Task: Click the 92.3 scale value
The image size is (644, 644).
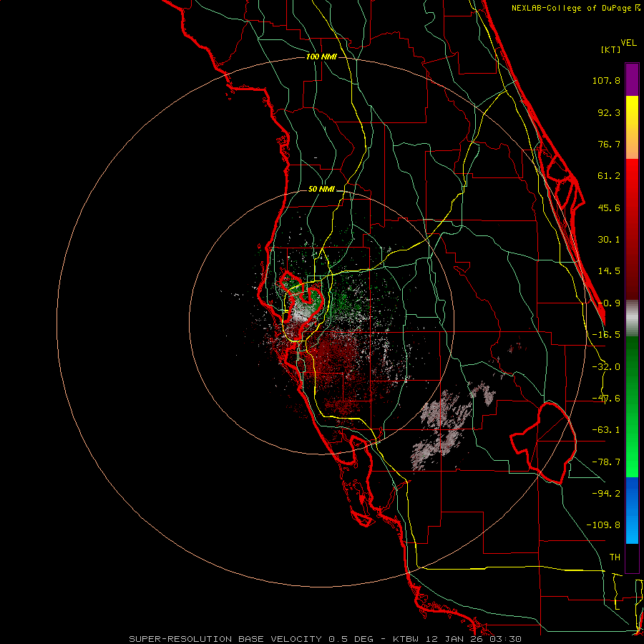Action: coord(609,112)
